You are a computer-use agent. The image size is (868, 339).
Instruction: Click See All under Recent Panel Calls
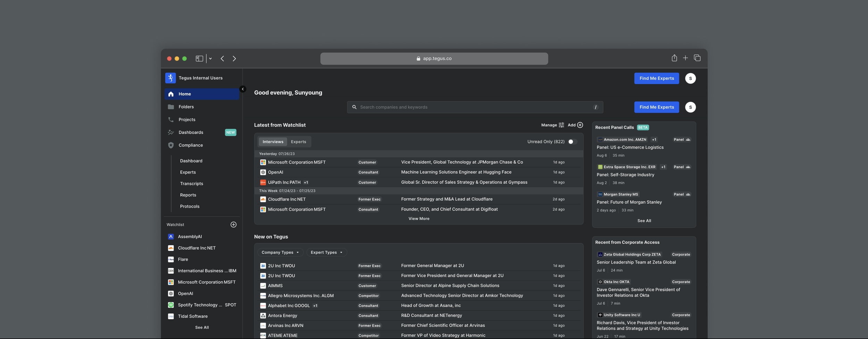click(x=644, y=221)
